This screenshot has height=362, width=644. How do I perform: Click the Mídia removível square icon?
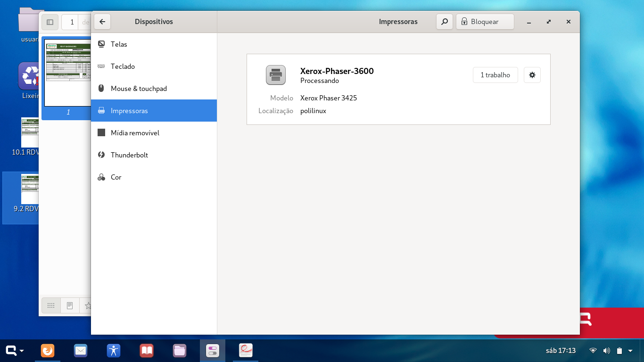[101, 133]
